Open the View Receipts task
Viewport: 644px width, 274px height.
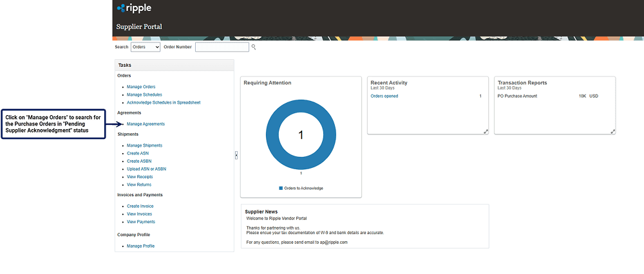[x=140, y=176]
